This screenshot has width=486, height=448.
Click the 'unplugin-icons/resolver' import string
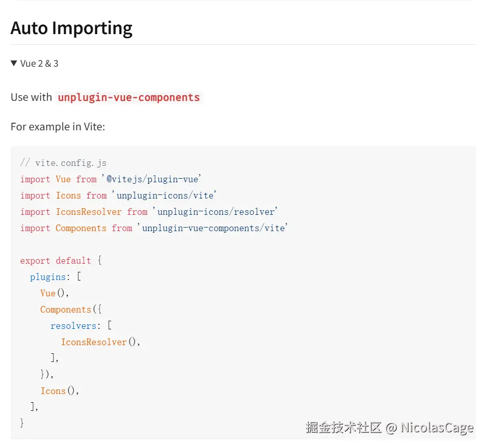point(215,212)
